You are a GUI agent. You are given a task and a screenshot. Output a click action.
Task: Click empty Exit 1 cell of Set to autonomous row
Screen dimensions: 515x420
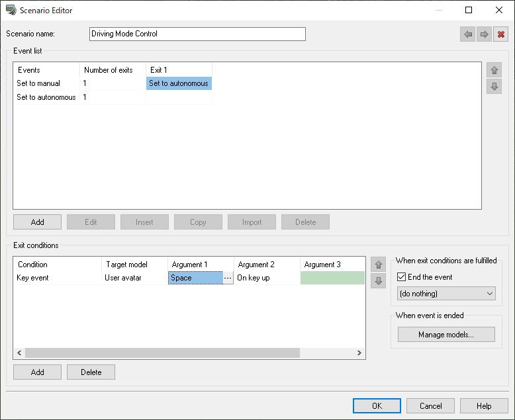pyautogui.click(x=179, y=97)
